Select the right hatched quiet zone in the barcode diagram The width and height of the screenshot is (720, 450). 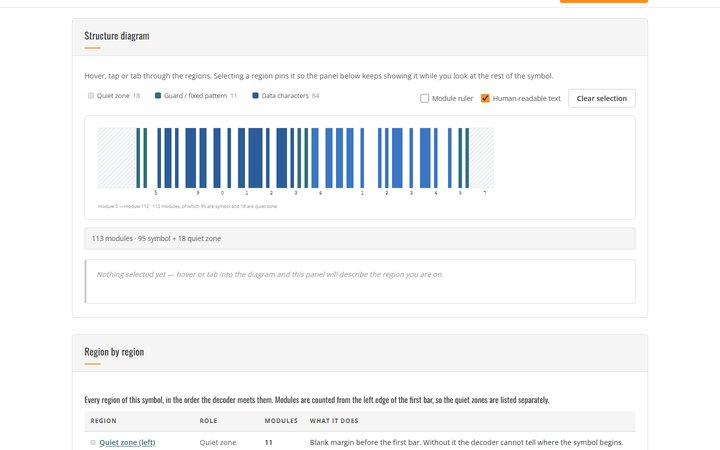[481, 158]
